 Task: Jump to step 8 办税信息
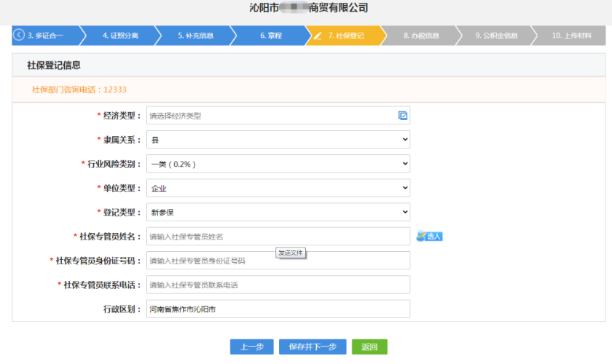421,35
